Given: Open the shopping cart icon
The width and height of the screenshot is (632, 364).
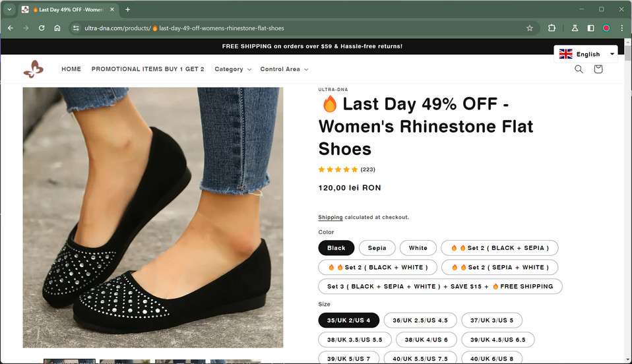Looking at the screenshot, I should [598, 69].
